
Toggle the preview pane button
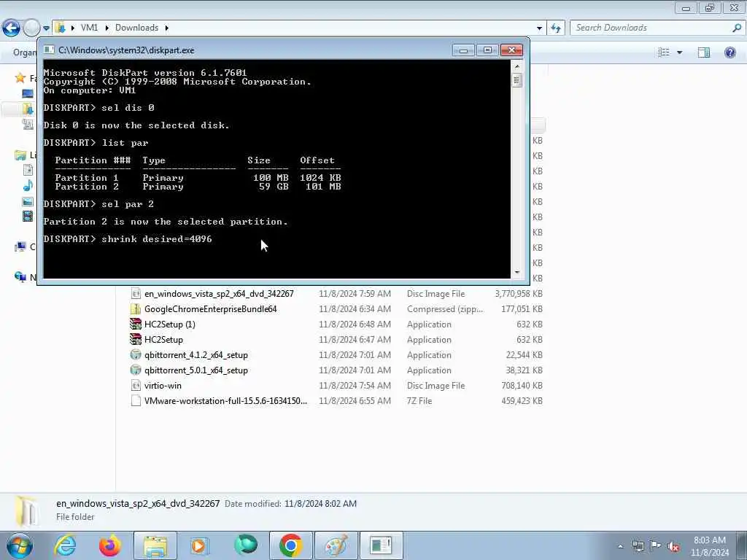704,52
